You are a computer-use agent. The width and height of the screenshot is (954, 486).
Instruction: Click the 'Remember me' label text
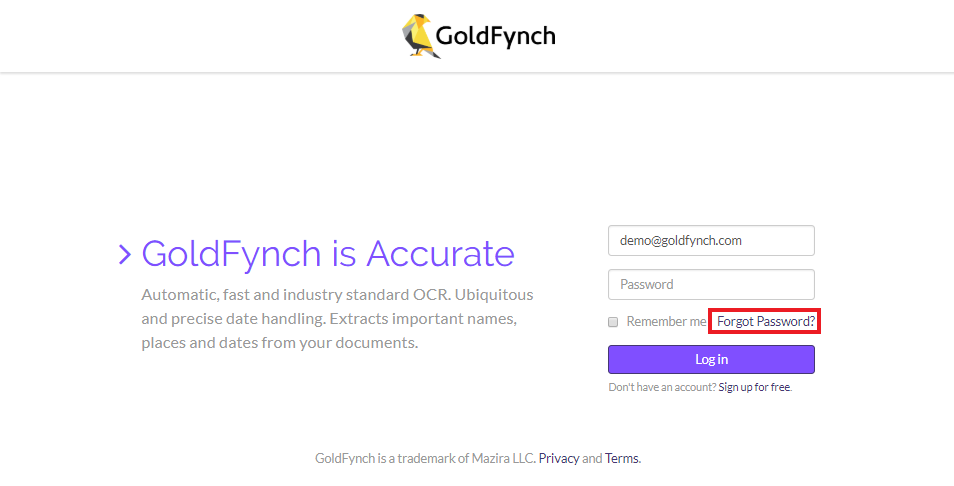(x=666, y=322)
